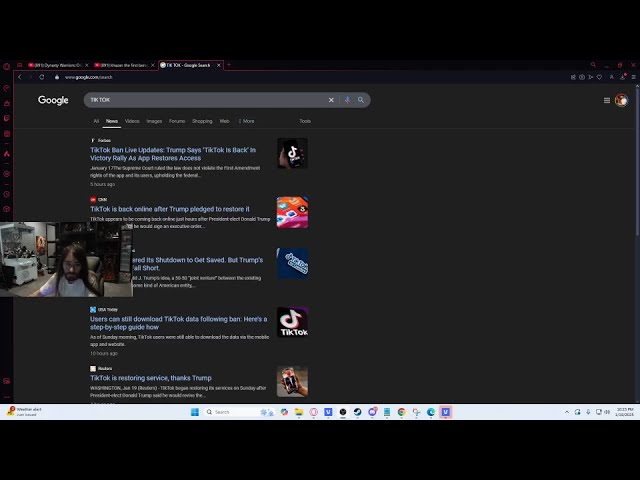Switch to the Images results tab

pos(154,121)
